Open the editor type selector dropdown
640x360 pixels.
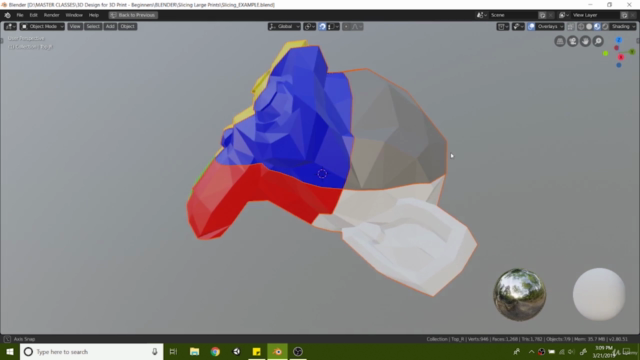pyautogui.click(x=10, y=27)
